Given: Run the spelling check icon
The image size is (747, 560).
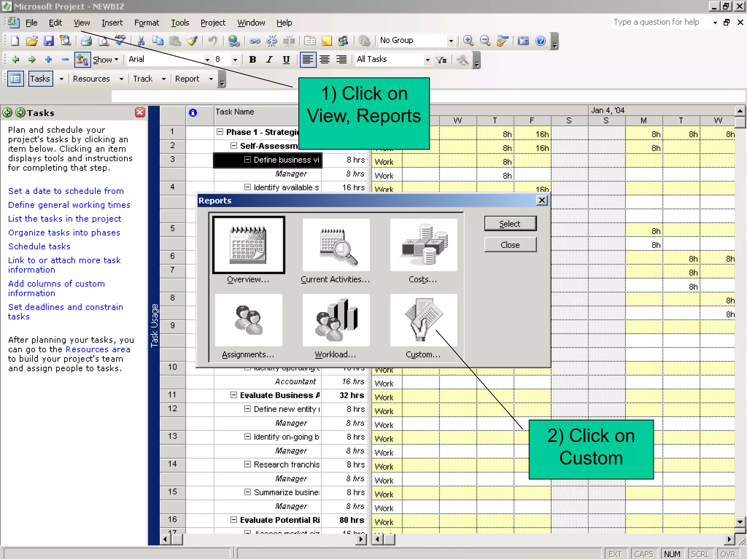Looking at the screenshot, I should 120,40.
